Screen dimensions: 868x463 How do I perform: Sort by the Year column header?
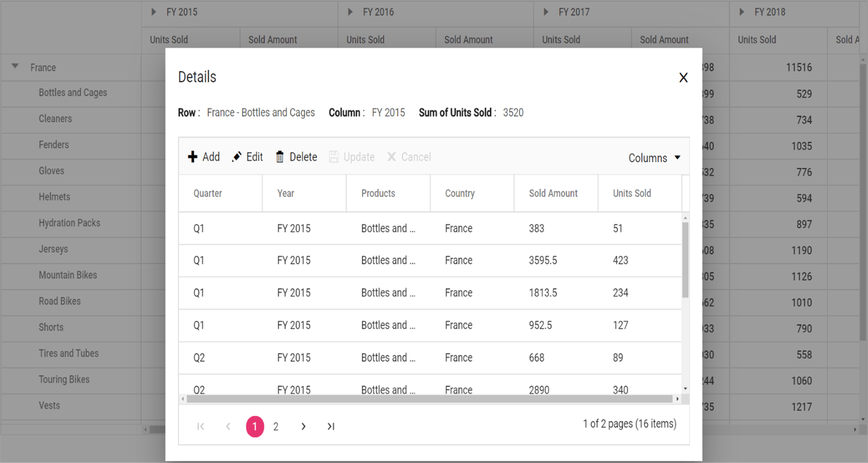(304, 194)
